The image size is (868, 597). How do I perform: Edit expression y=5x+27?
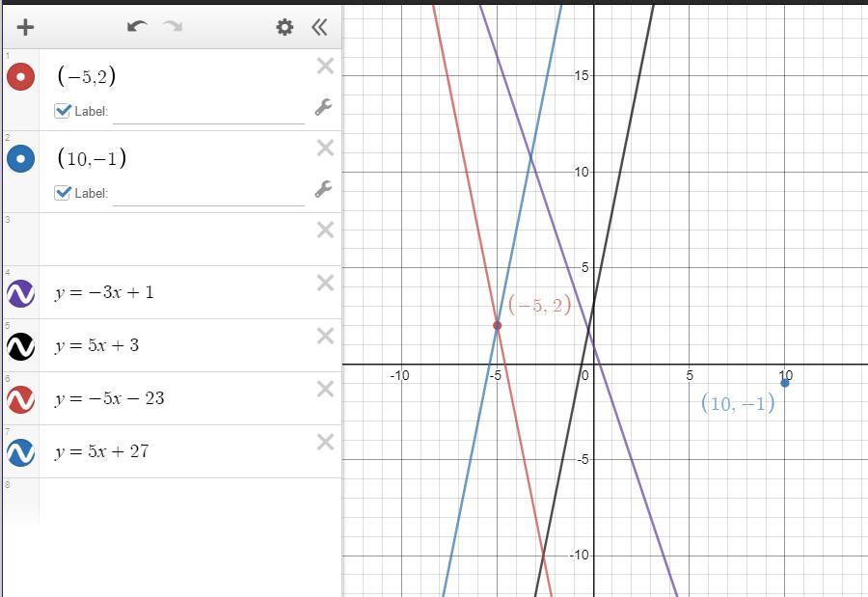(x=102, y=452)
